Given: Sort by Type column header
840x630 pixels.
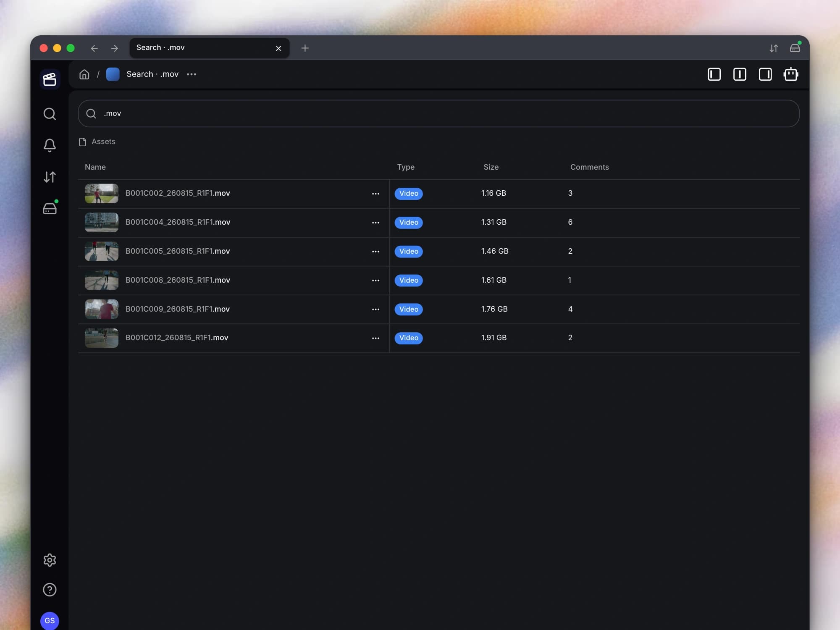Looking at the screenshot, I should tap(406, 167).
